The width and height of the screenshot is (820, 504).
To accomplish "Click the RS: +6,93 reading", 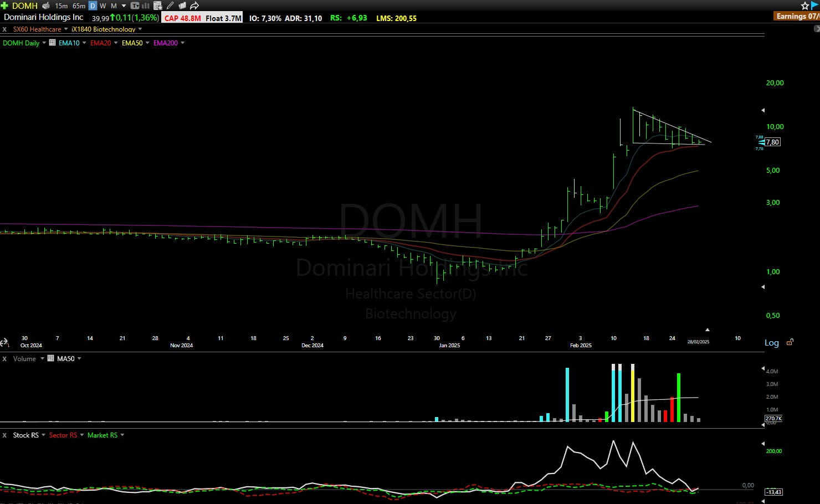I will pos(348,18).
